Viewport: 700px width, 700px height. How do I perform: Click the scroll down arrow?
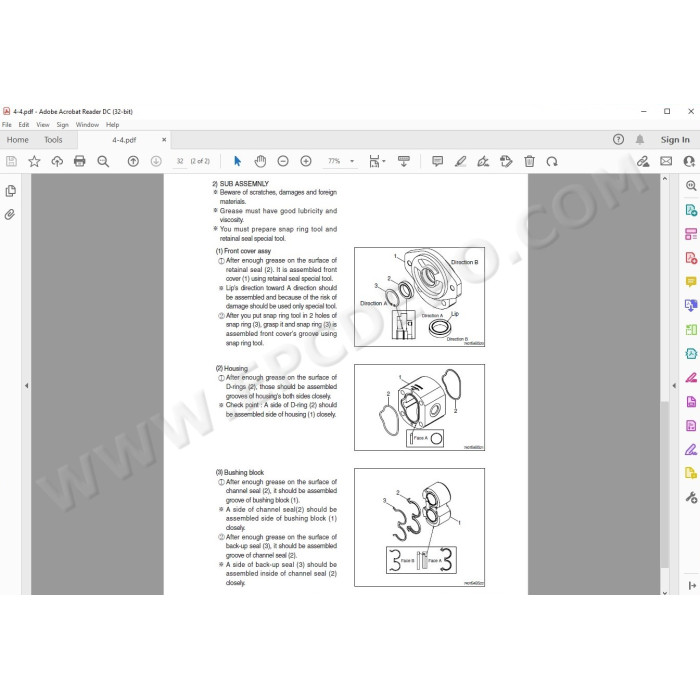[x=665, y=592]
